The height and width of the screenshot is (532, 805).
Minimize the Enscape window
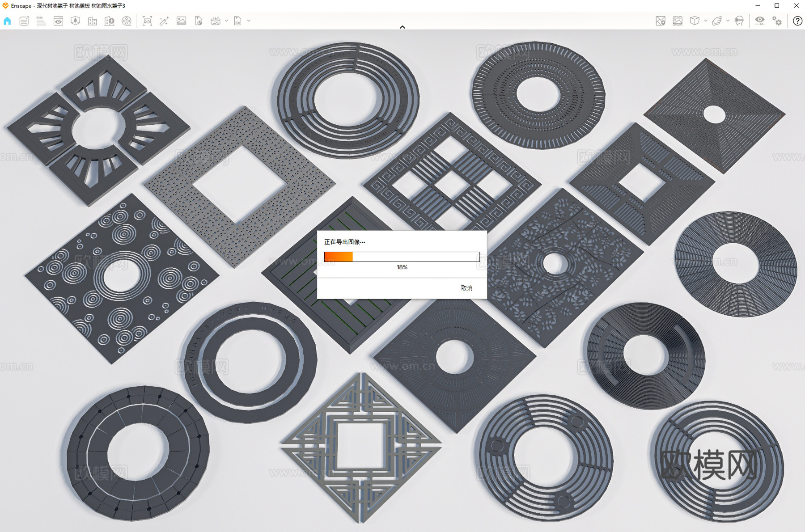[758, 6]
